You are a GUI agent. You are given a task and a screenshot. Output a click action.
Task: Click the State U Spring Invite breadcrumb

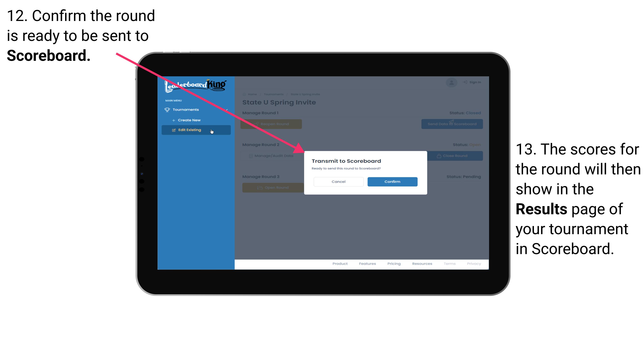(306, 94)
